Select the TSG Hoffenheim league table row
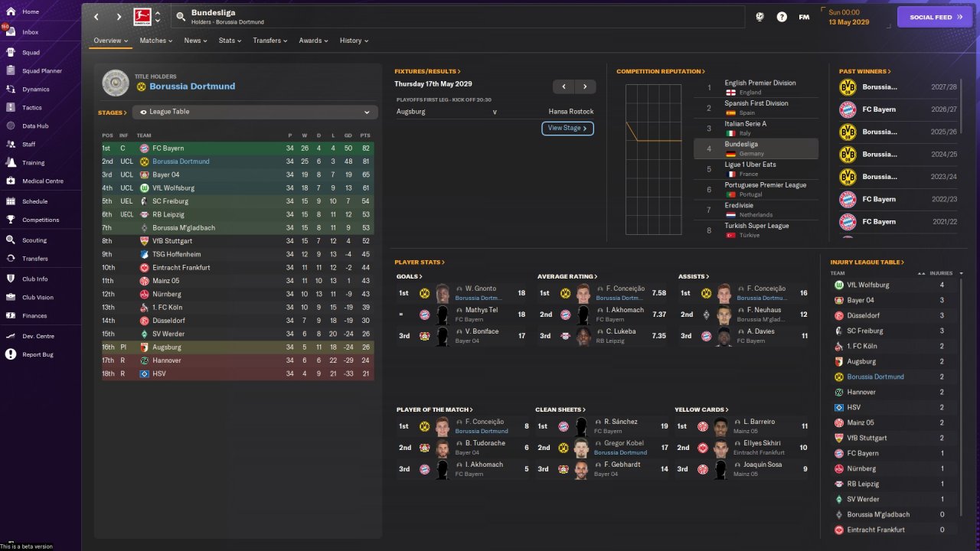The height and width of the screenshot is (551, 980). point(237,255)
